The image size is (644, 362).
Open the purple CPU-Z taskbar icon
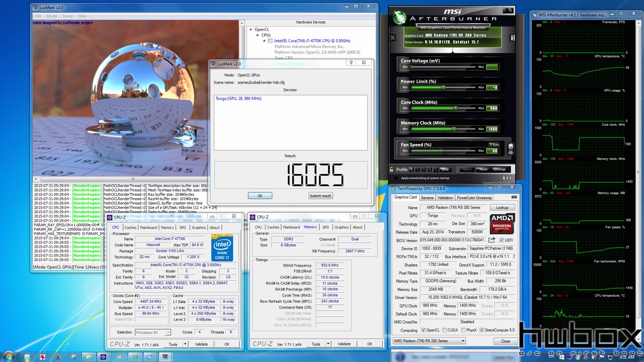click(x=103, y=357)
